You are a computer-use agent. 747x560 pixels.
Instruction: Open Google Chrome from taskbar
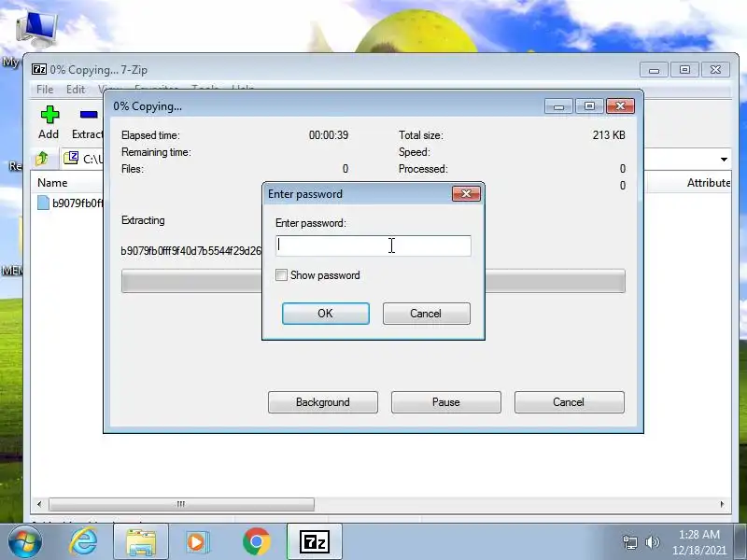pyautogui.click(x=256, y=542)
